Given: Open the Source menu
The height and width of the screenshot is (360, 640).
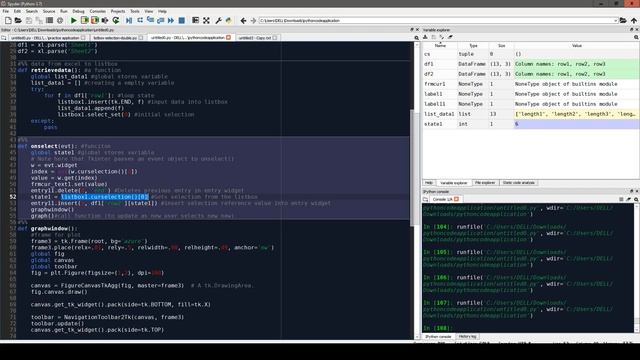Looking at the screenshot, I should click(49, 11).
